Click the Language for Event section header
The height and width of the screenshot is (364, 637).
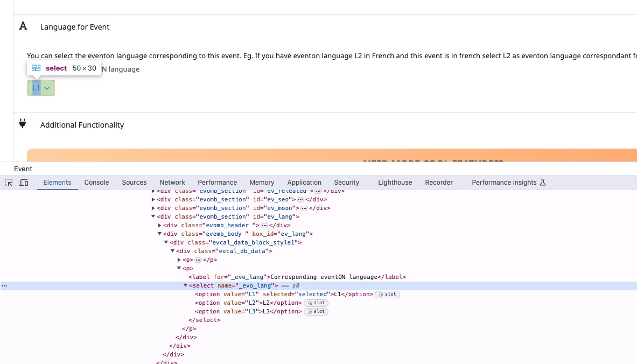75,27
